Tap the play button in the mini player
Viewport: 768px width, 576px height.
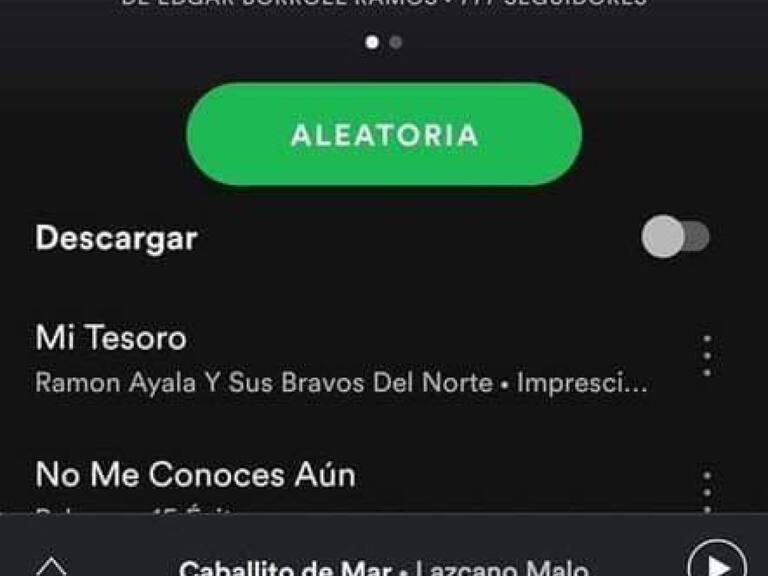point(717,561)
